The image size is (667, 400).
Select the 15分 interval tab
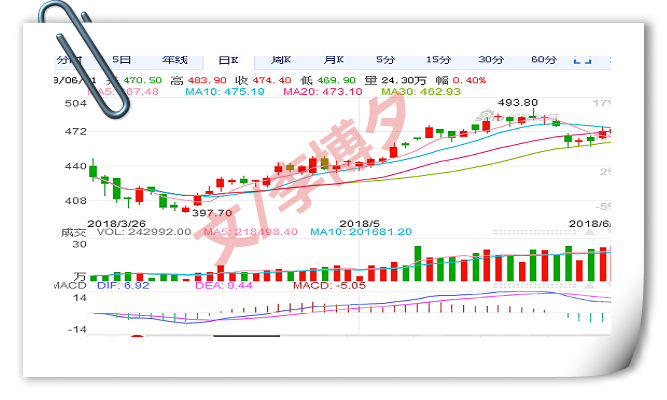(x=439, y=60)
